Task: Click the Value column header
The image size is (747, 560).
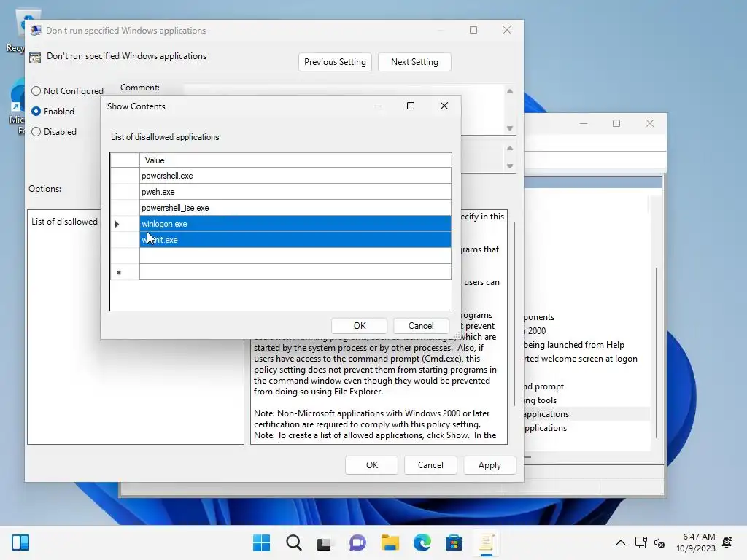Action: click(295, 160)
